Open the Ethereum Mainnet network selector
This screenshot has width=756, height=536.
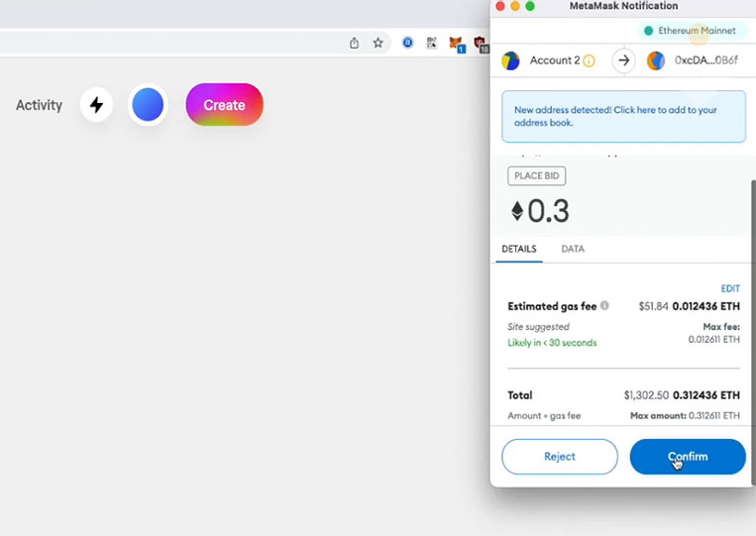692,31
